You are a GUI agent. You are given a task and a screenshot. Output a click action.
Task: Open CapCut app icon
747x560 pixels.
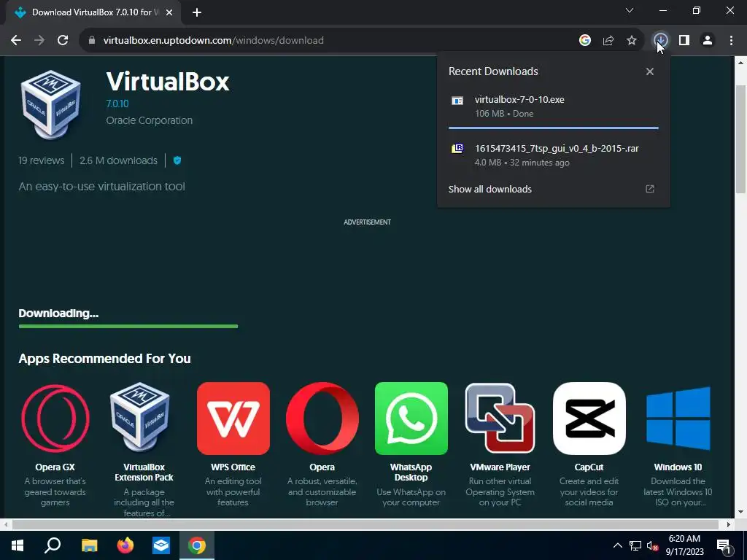(589, 418)
